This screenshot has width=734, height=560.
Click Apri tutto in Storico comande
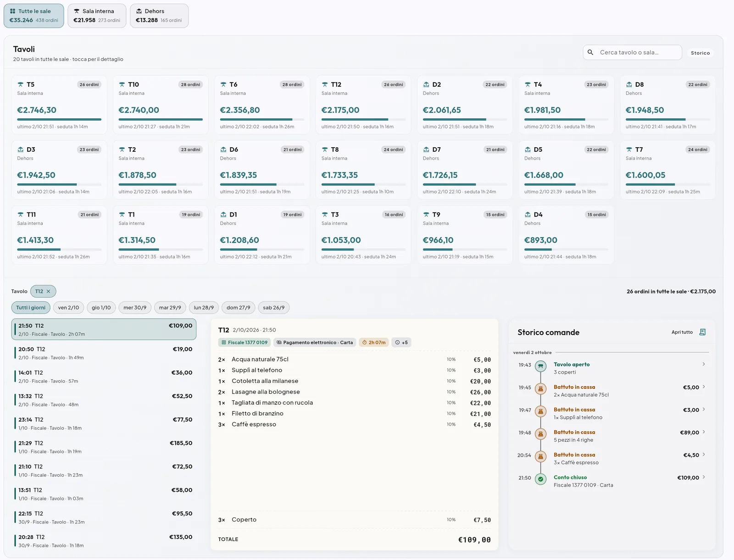point(682,332)
